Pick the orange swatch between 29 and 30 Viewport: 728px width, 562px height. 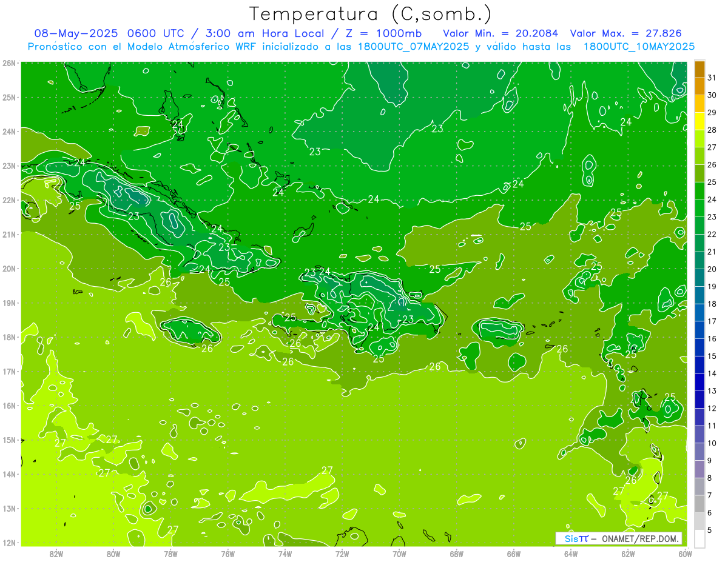[x=699, y=104]
